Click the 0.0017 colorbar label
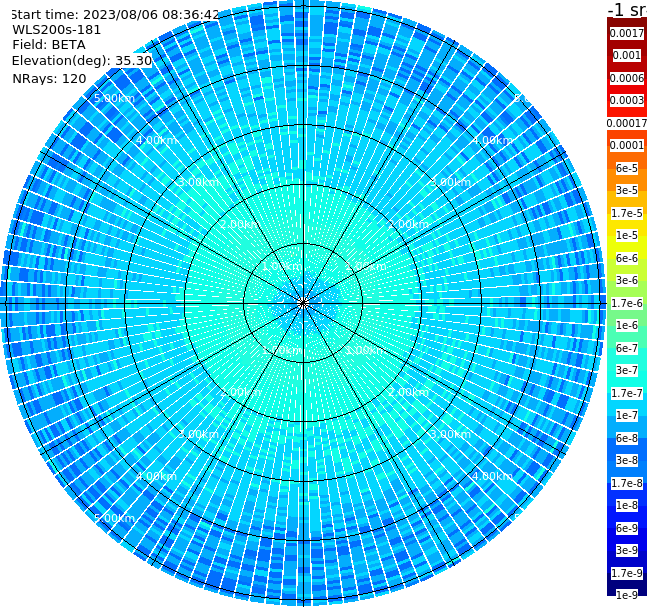Screen dimensions: 647x607 pos(627,33)
